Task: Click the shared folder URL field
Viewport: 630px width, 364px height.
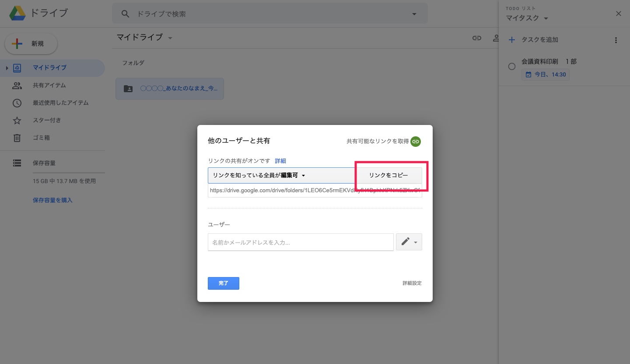Action: [315, 191]
